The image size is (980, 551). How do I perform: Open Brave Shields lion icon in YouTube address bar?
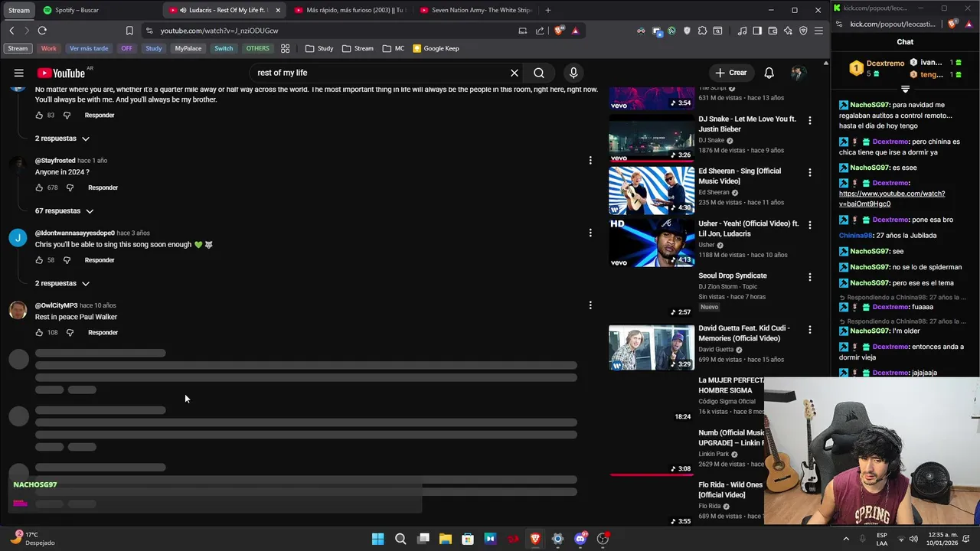click(559, 31)
